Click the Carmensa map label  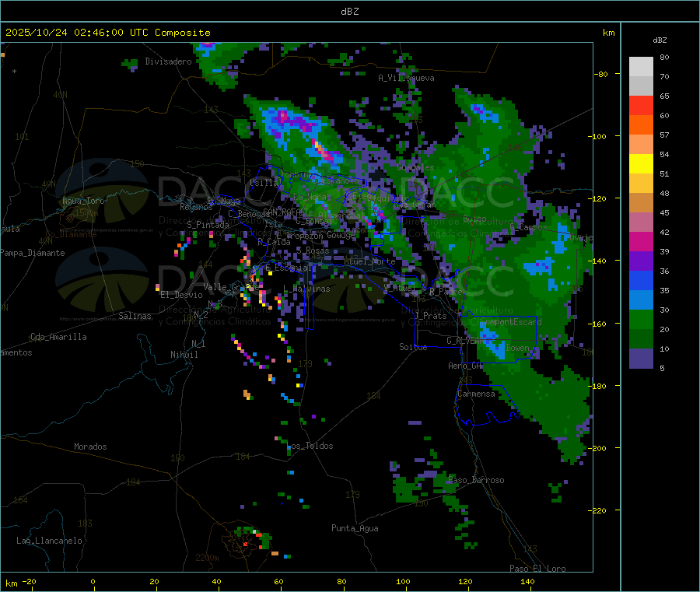[476, 394]
